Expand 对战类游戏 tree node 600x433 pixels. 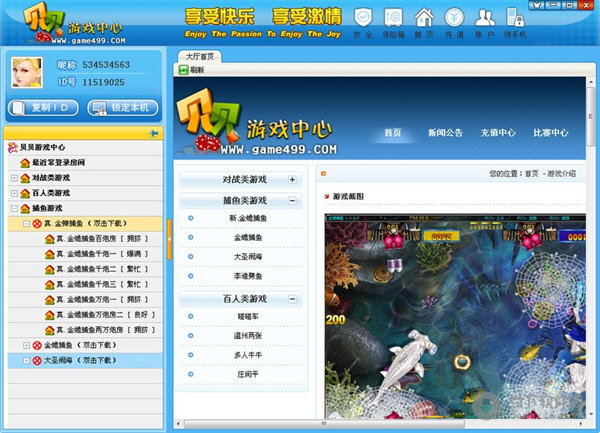tap(15, 178)
